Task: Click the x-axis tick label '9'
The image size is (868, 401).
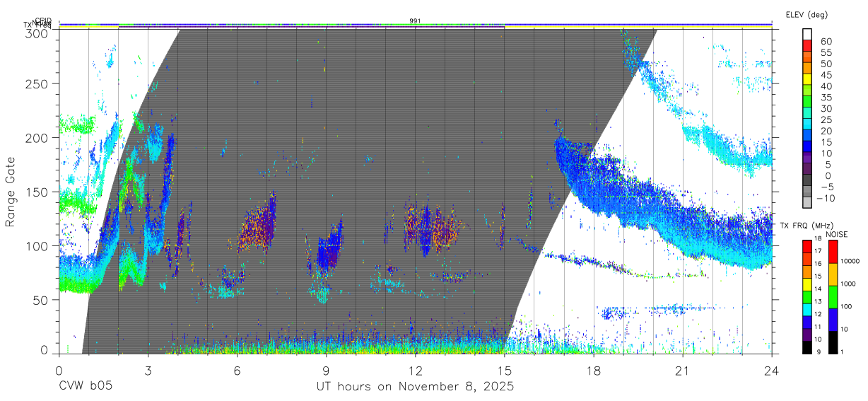Action: (326, 370)
